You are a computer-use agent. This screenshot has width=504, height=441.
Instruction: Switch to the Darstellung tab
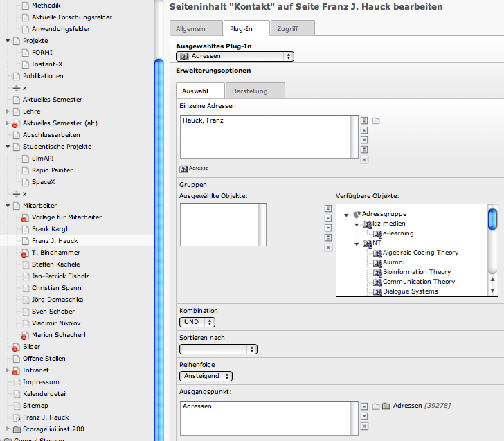point(255,91)
